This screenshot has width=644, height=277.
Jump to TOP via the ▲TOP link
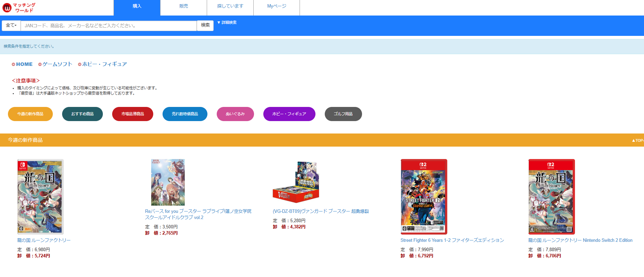638,140
